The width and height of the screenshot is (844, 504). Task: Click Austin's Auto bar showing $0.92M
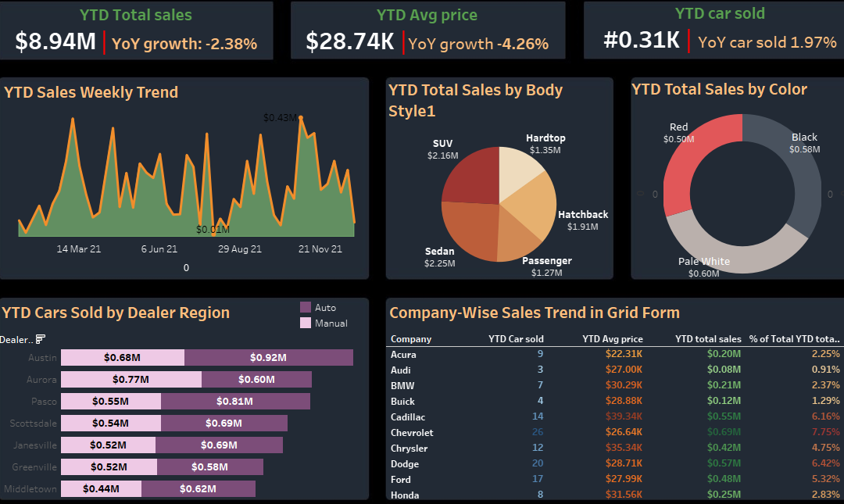pos(268,357)
